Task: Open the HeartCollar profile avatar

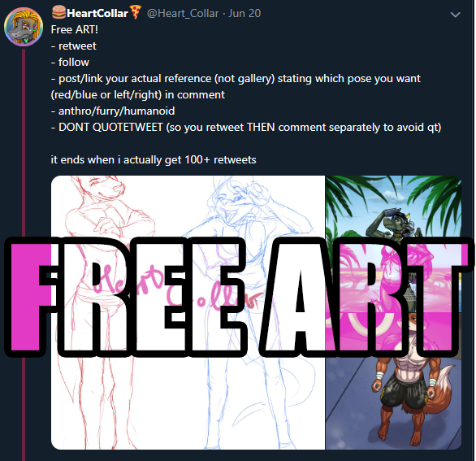Action: (x=24, y=27)
